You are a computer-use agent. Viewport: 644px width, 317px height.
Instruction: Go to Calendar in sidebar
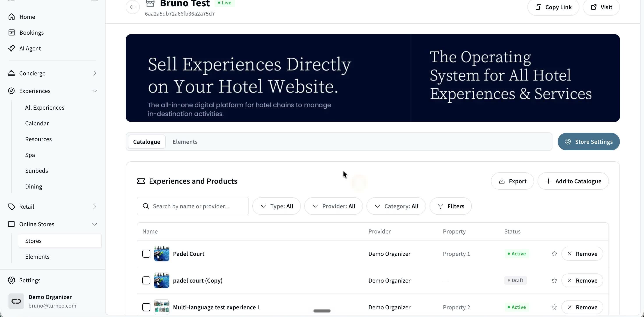tap(37, 123)
